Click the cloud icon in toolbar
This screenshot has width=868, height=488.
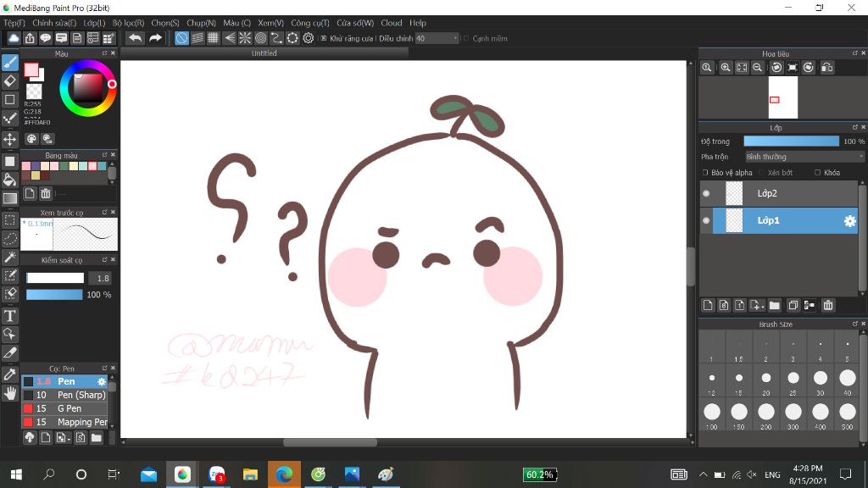pyautogui.click(x=14, y=37)
